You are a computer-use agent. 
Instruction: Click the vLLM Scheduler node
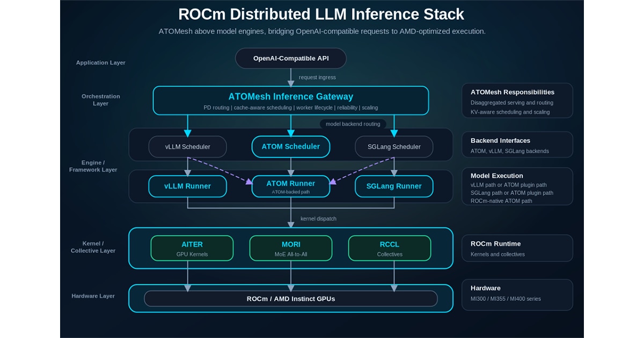187,147
